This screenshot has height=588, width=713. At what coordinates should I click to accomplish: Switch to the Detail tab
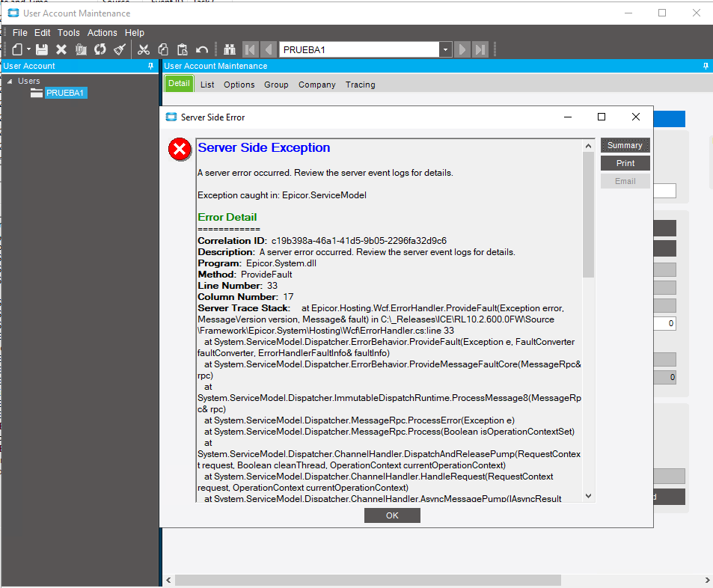179,84
